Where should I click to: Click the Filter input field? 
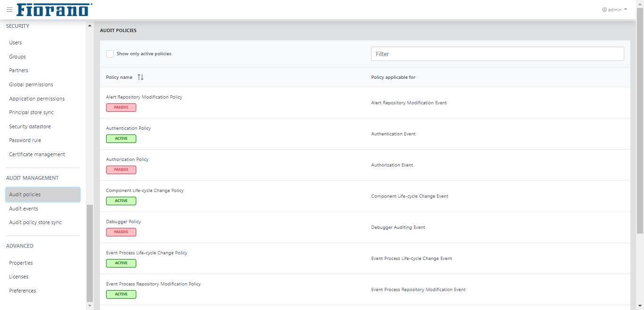click(497, 54)
